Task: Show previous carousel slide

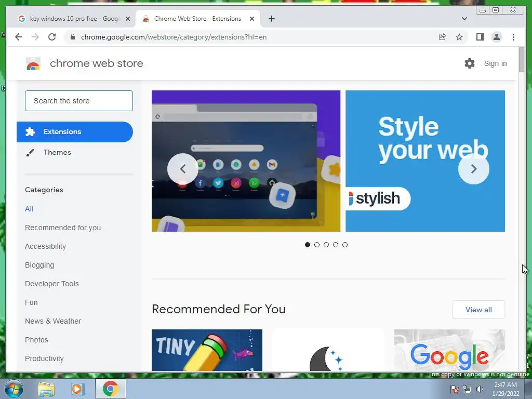Action: tap(182, 169)
